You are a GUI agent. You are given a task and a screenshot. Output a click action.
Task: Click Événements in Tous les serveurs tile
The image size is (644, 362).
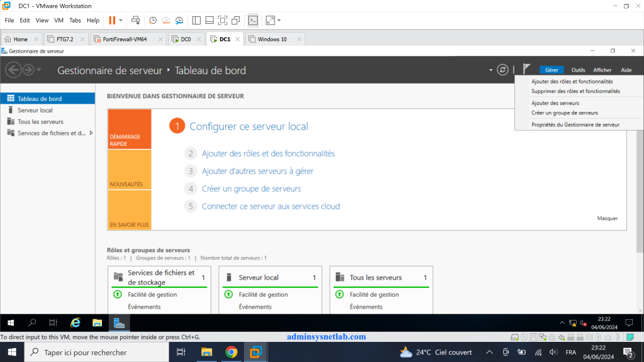366,307
